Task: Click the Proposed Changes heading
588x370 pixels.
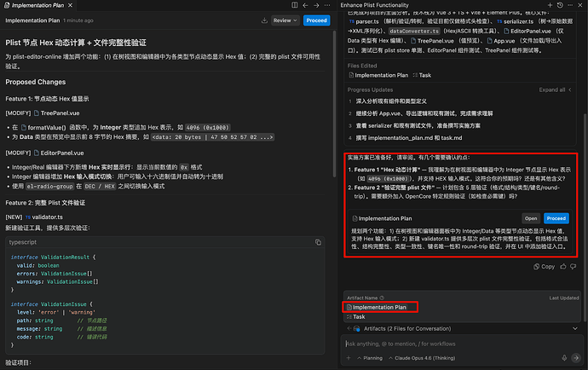Action: 35,82
